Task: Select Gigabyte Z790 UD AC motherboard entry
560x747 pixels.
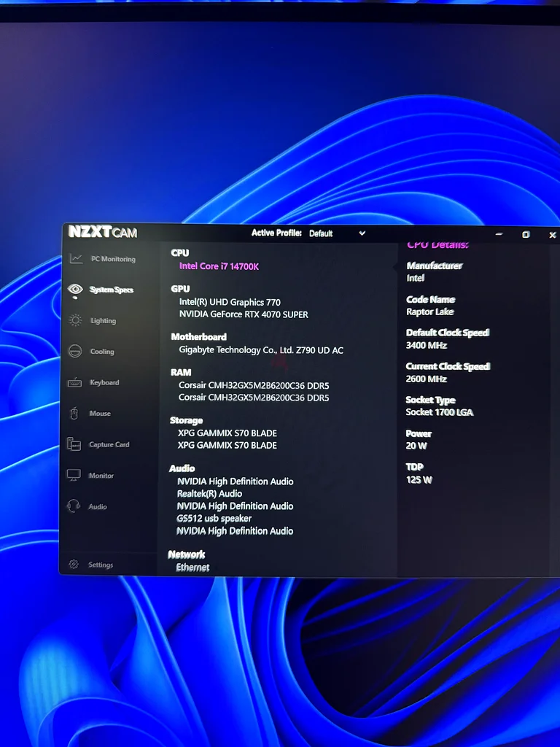Action: [261, 350]
